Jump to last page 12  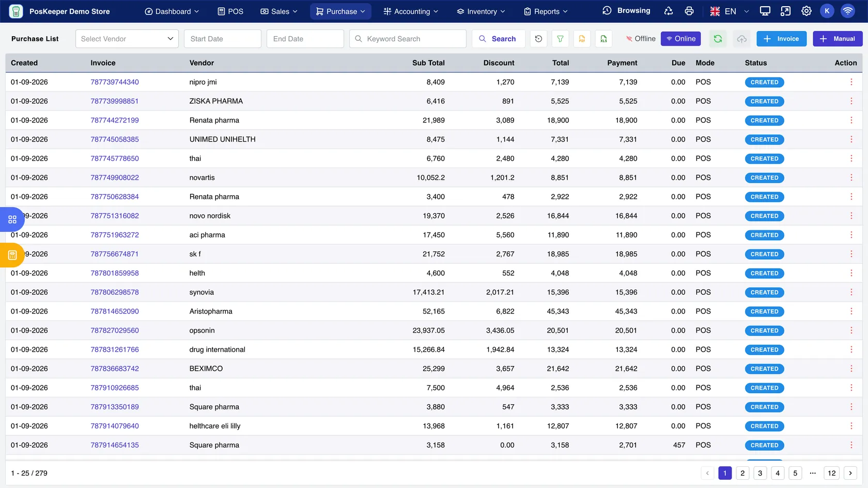(x=832, y=473)
